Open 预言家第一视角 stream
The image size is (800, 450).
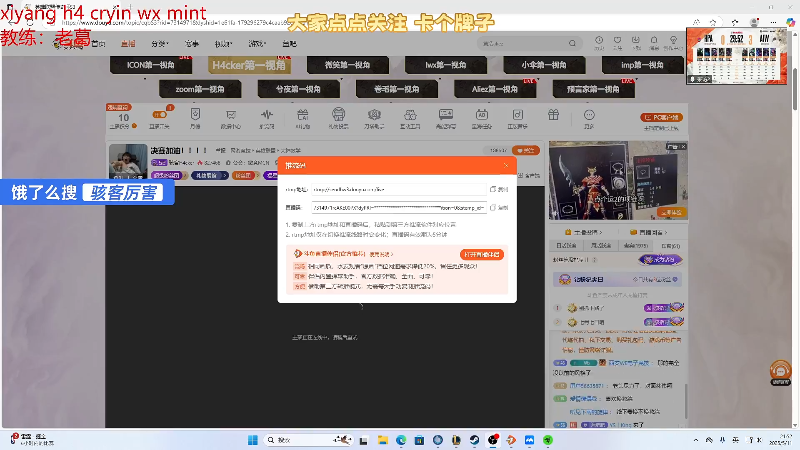coord(593,89)
